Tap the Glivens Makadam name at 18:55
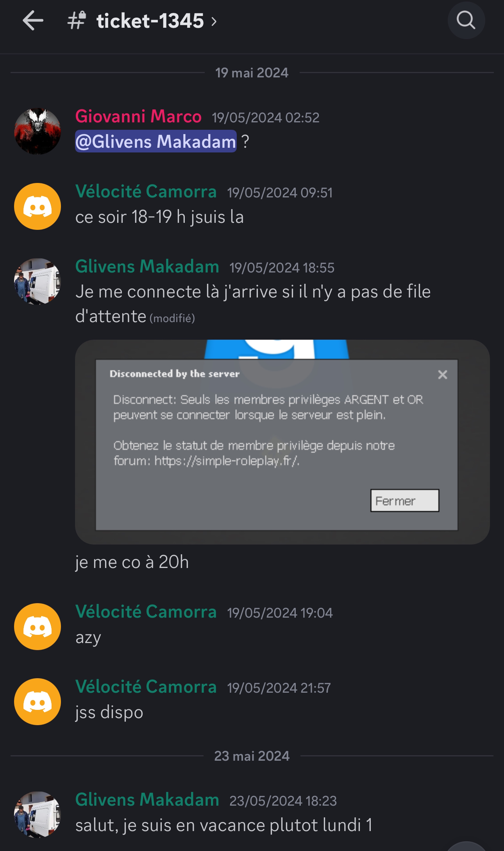The width and height of the screenshot is (504, 851). [x=147, y=267]
